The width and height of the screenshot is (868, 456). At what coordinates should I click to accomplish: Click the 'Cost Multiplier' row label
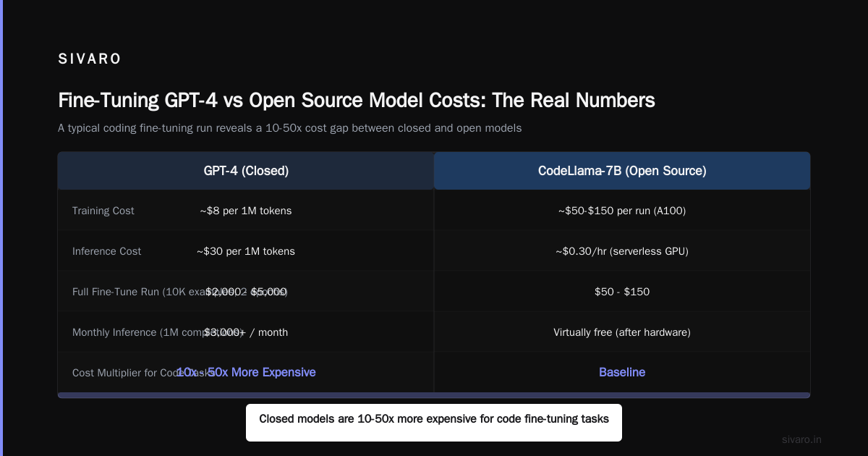(142, 373)
